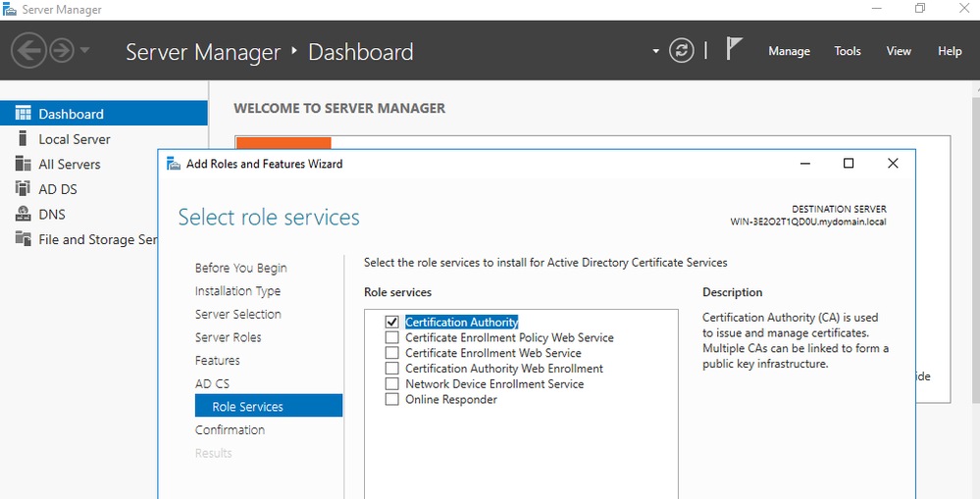Go to the Confirmation wizard step

230,429
